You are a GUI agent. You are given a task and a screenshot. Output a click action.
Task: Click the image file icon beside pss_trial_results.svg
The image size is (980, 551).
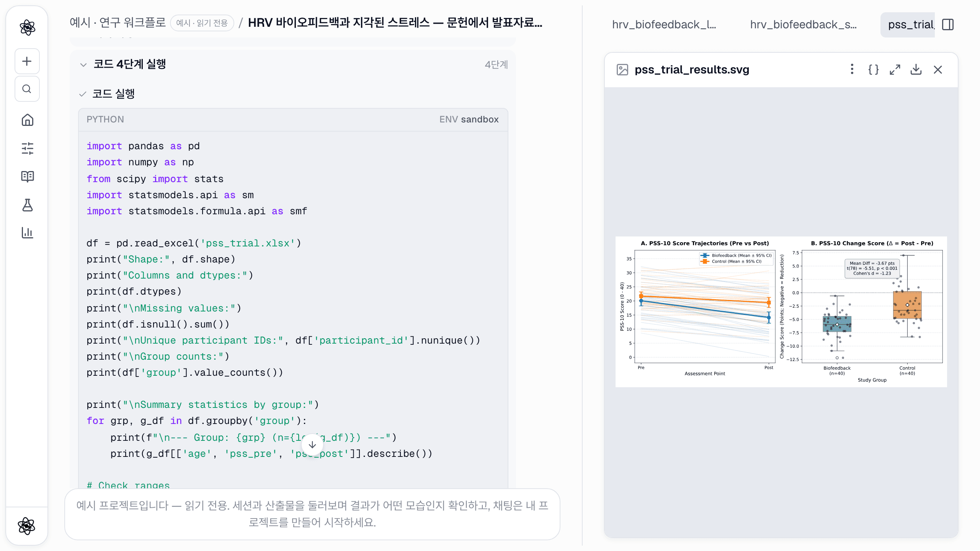tap(622, 70)
